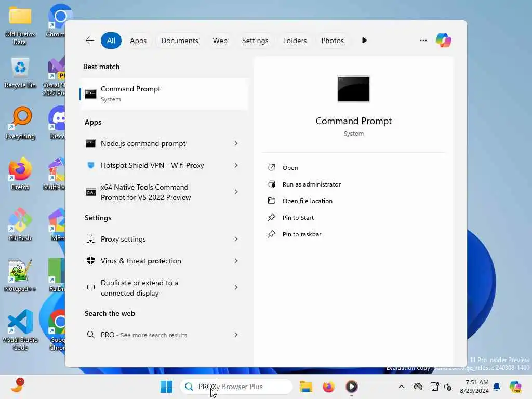Viewport: 532px width, 399px height.
Task: Select the Visual Studio Code desktop shortcut
Action: click(20, 330)
